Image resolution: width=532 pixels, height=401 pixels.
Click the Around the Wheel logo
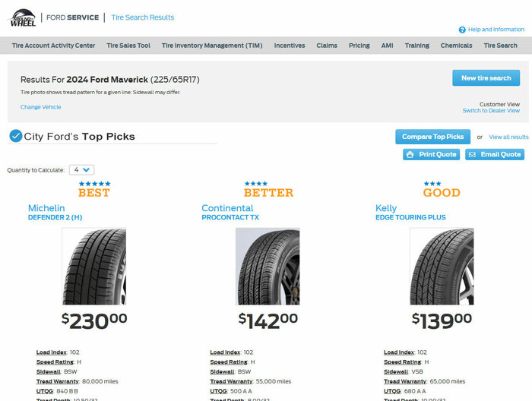(x=22, y=18)
